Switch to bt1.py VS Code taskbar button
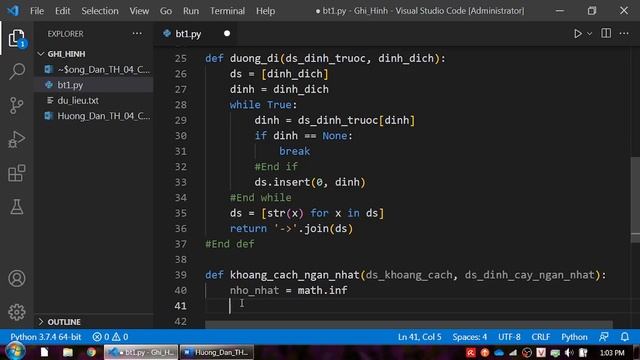 point(141,352)
